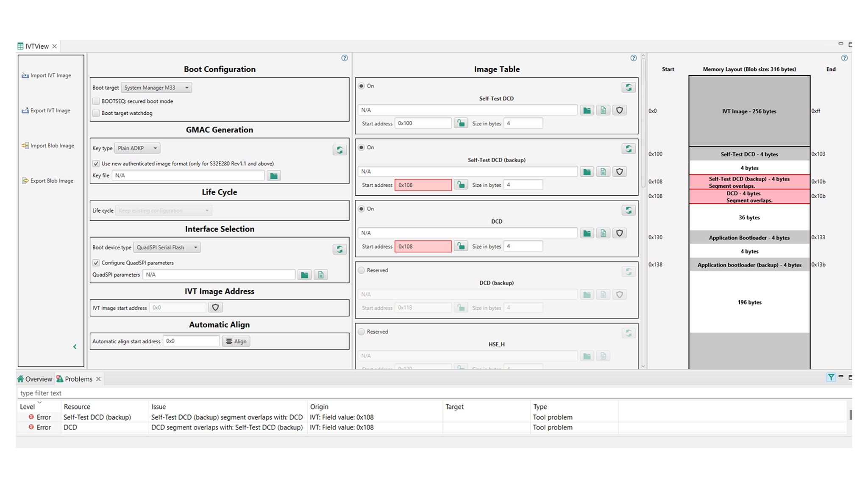Viewport: 868px width, 488px height.
Task: Open file icon beside QuadSPI parameters folder
Action: click(321, 275)
